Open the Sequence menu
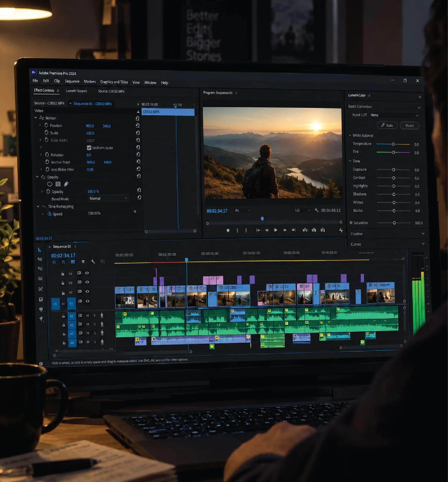Viewport: 448px width, 482px height. click(72, 81)
